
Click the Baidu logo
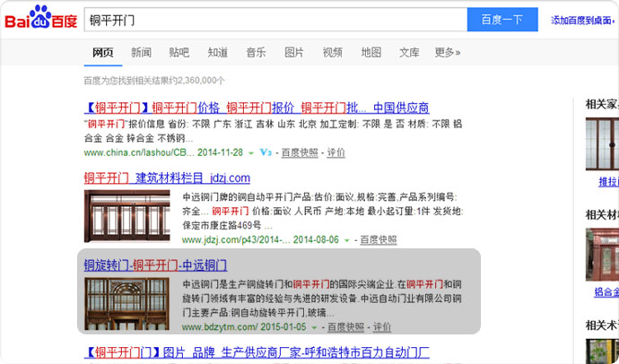pyautogui.click(x=40, y=18)
